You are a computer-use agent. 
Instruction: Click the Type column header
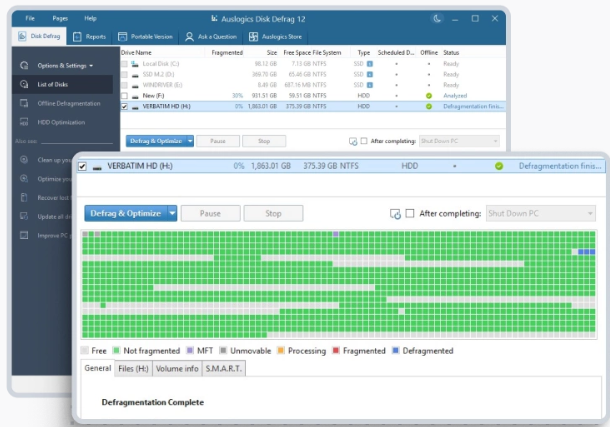tap(364, 52)
